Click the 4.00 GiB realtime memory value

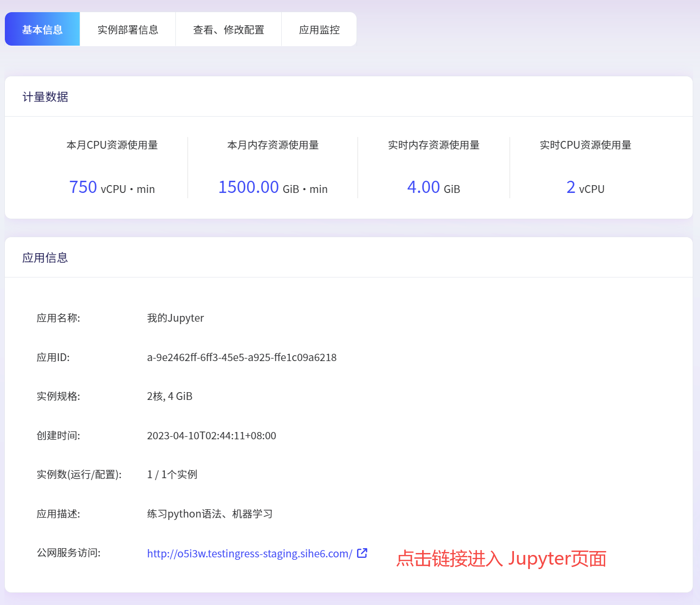point(433,188)
